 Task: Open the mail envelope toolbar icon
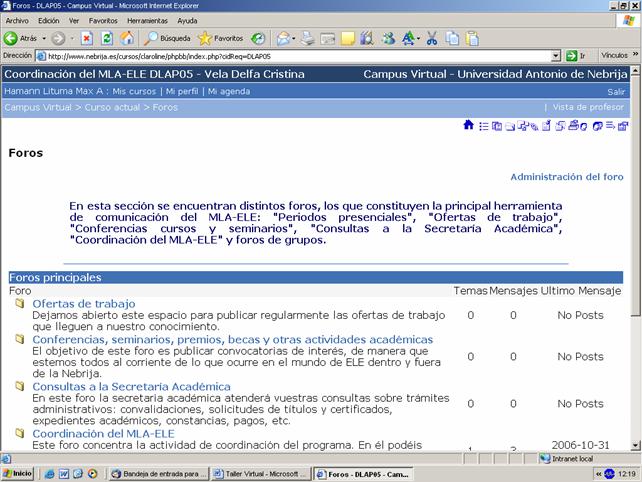coord(283,39)
